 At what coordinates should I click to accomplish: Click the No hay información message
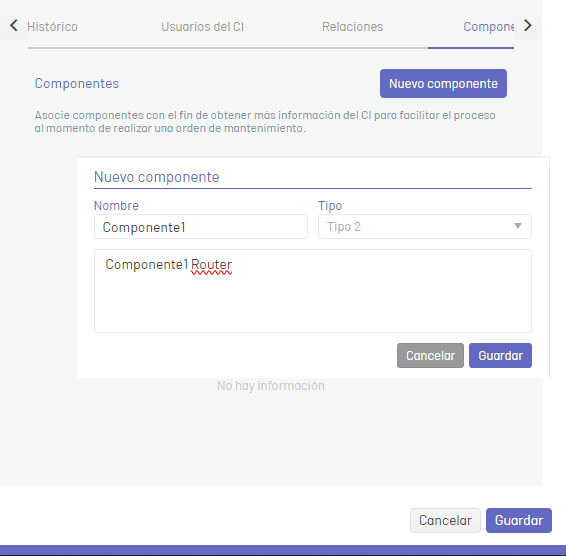[271, 386]
